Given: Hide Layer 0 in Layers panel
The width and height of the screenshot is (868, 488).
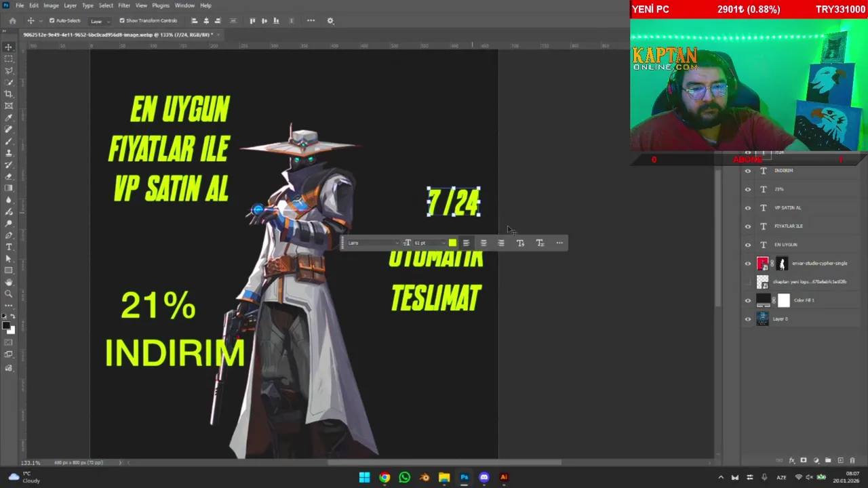Looking at the screenshot, I should [x=748, y=319].
